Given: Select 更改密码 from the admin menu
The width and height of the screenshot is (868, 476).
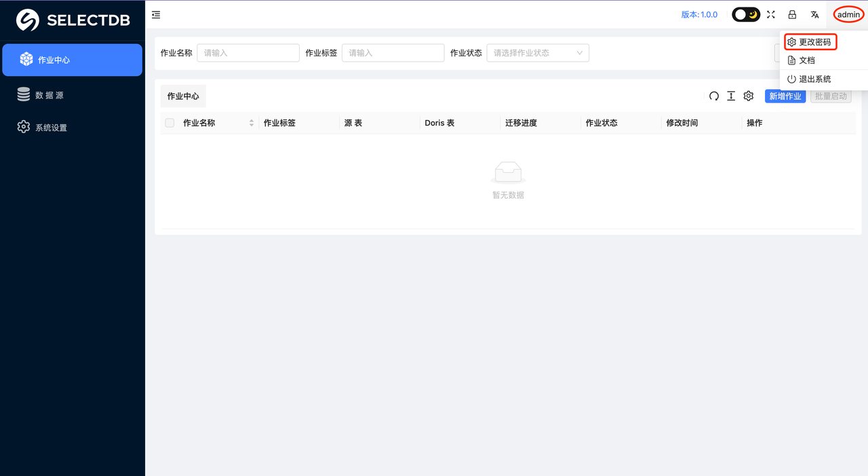Looking at the screenshot, I should coord(810,42).
